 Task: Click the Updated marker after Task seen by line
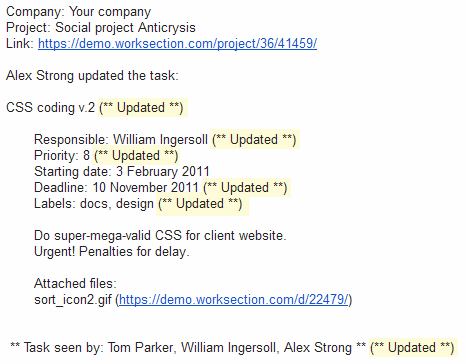[x=413, y=348]
